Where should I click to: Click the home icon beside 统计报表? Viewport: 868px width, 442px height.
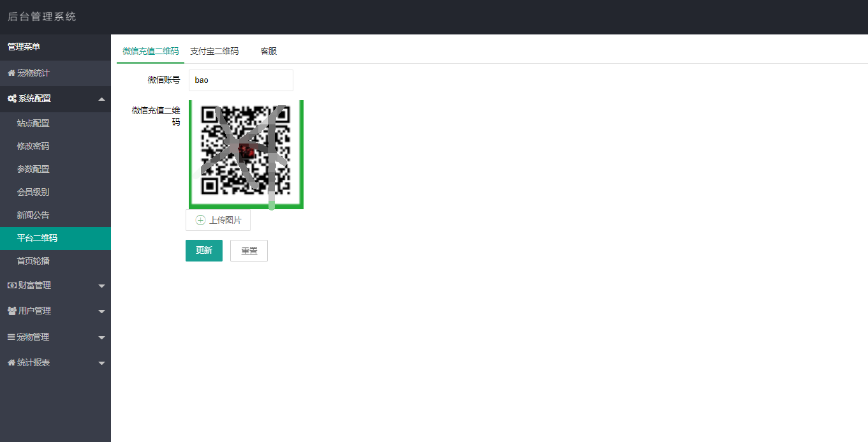(11, 363)
